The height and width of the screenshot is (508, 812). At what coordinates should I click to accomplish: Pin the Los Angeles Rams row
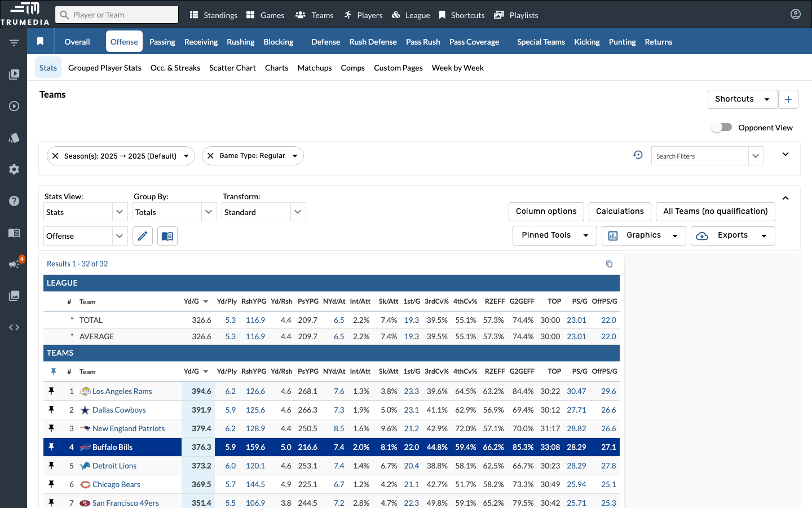pyautogui.click(x=51, y=391)
